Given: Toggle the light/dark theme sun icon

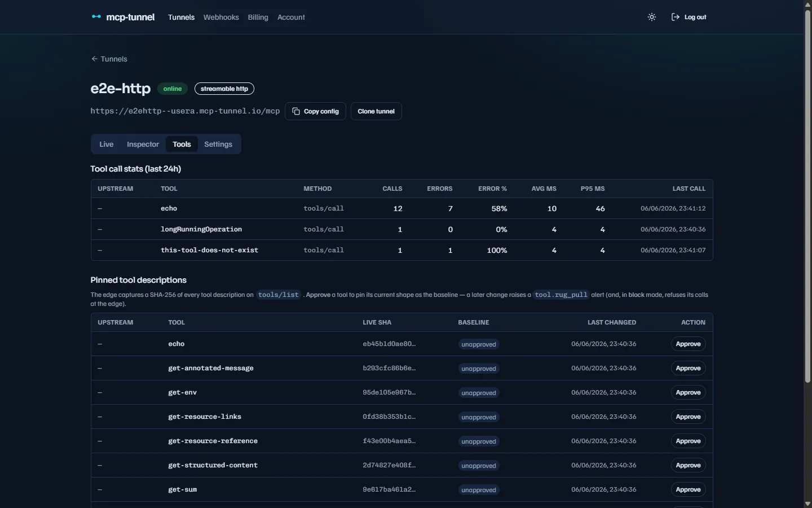Looking at the screenshot, I should point(652,17).
